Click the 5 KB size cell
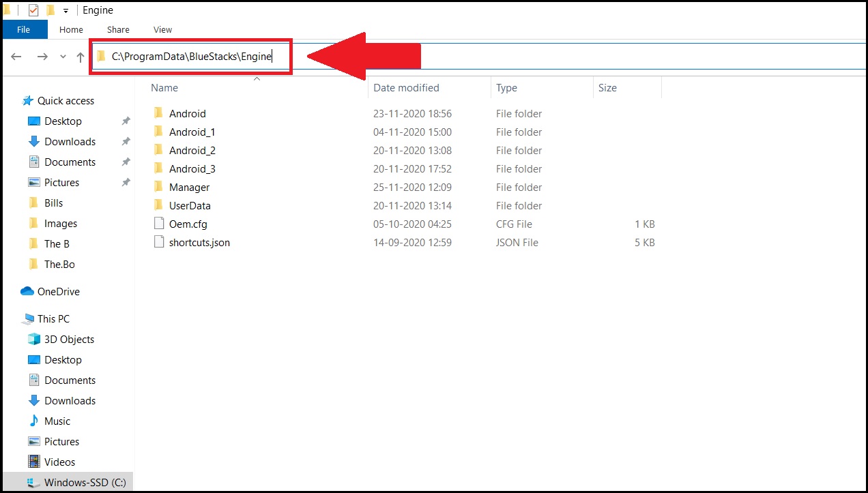This screenshot has height=493, width=868. tap(644, 242)
